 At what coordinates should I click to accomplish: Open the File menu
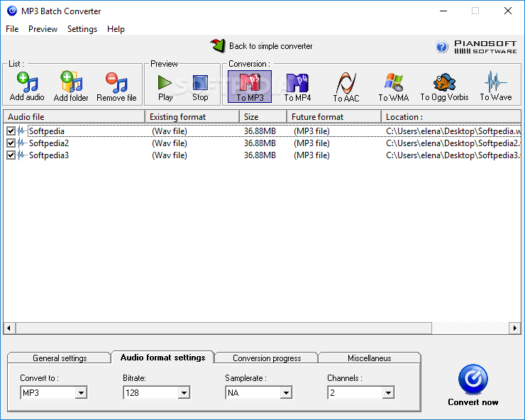click(12, 29)
